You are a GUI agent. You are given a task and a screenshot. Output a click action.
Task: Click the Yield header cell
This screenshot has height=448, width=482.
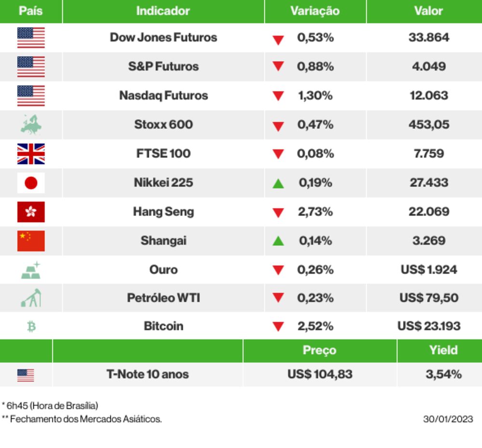(443, 351)
